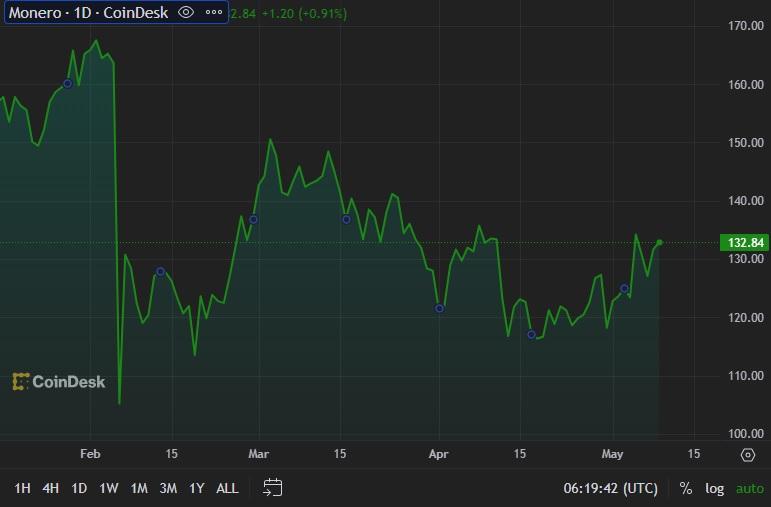Toggle the auto scale option
The image size is (771, 507).
click(x=749, y=489)
